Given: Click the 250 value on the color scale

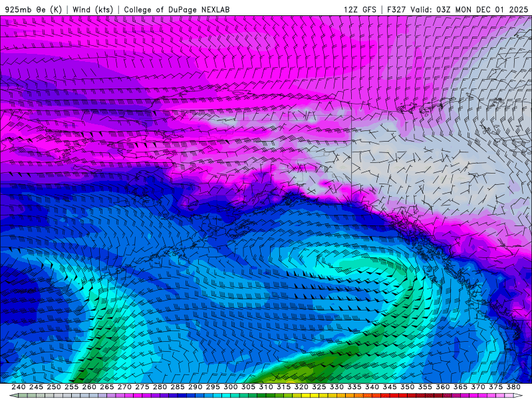Looking at the screenshot, I should point(54,387).
